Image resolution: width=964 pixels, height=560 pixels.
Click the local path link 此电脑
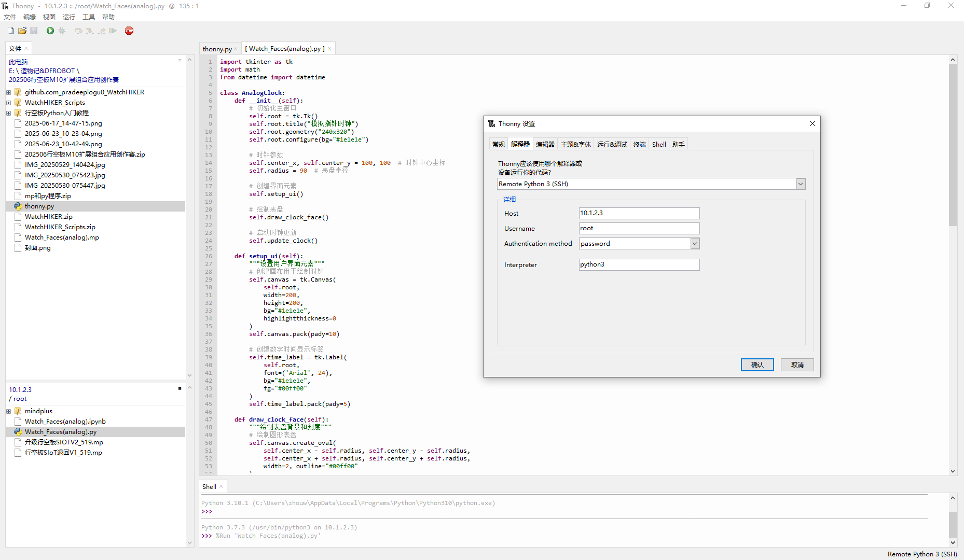tap(18, 62)
